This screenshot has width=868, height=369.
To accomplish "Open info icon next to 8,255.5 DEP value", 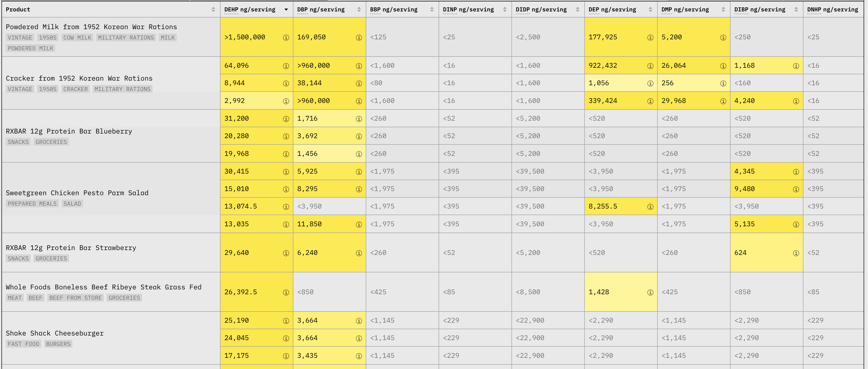I will 650,207.
